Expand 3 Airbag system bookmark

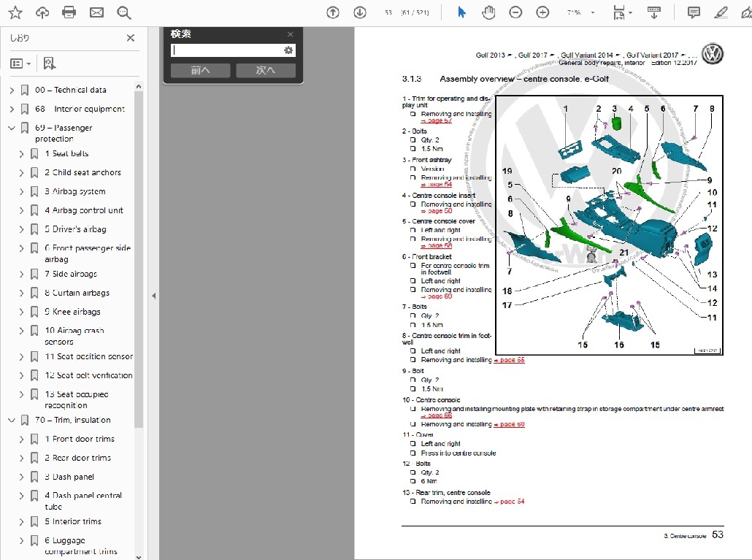pos(22,192)
